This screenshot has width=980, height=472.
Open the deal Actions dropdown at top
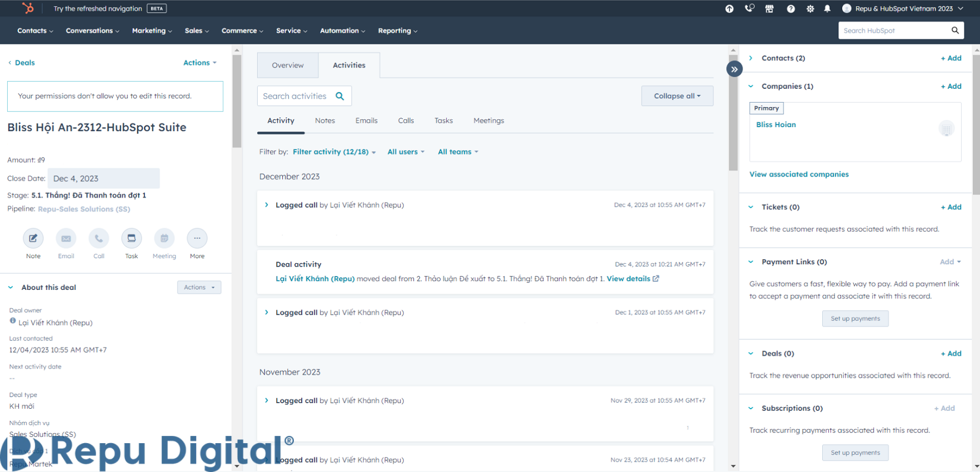200,63
